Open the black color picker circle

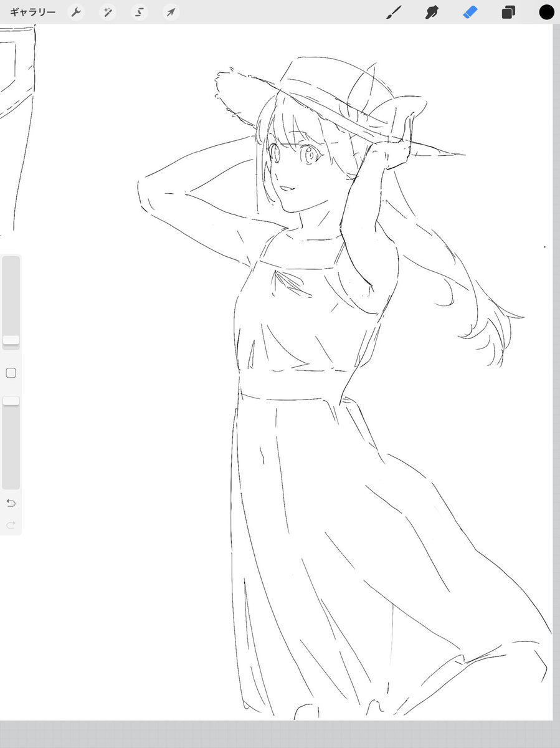pos(546,12)
